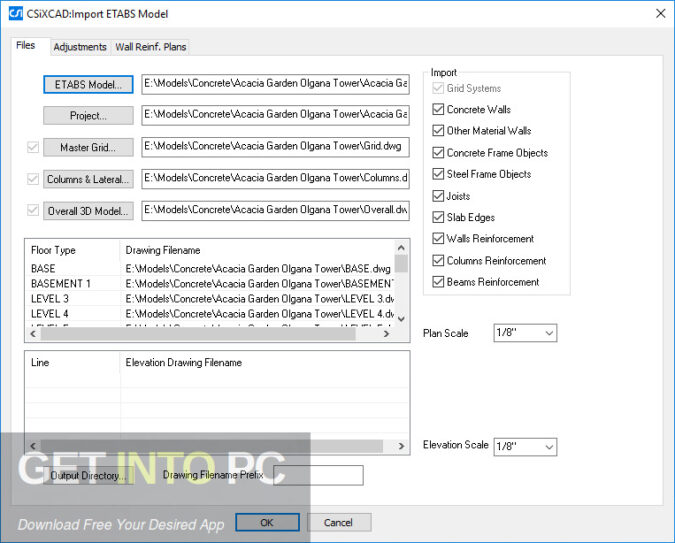Select the LEVEL 4 floor row
675x543 pixels.
click(x=210, y=314)
